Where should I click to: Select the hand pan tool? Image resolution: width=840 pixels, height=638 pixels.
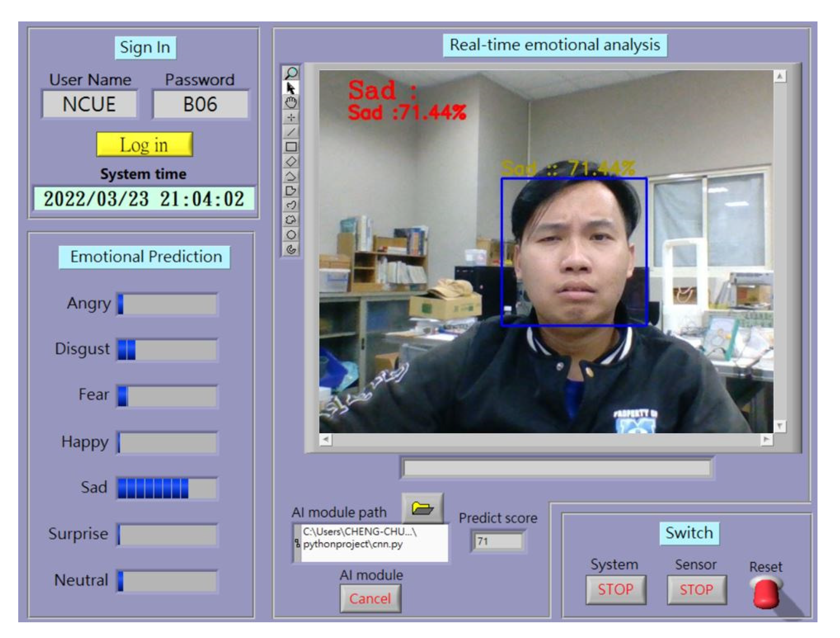pyautogui.click(x=291, y=103)
